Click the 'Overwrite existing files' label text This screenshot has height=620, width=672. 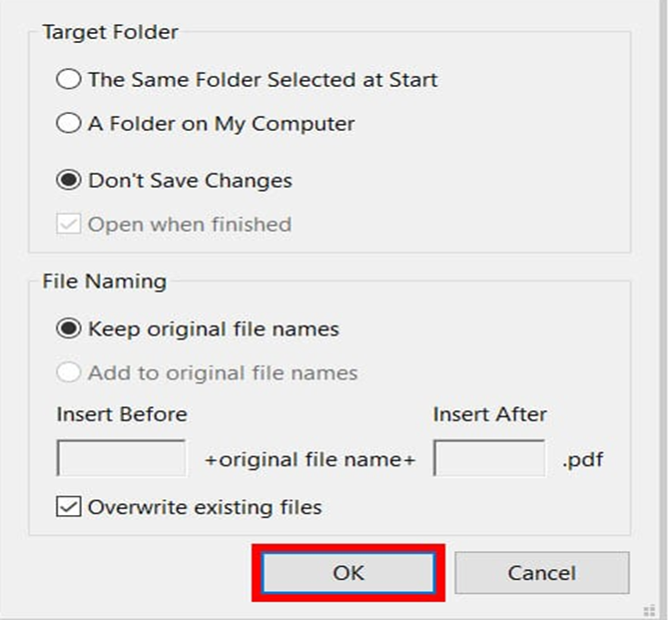(x=205, y=507)
